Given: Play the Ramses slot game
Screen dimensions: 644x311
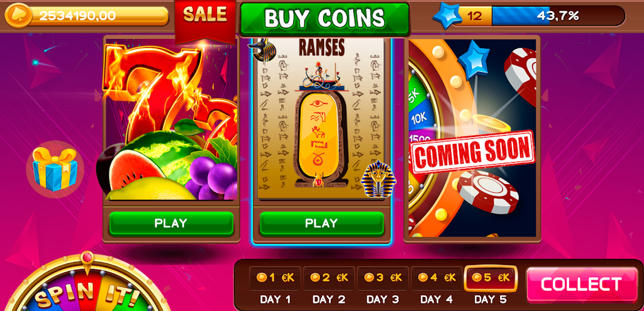Looking at the screenshot, I should pos(321,224).
